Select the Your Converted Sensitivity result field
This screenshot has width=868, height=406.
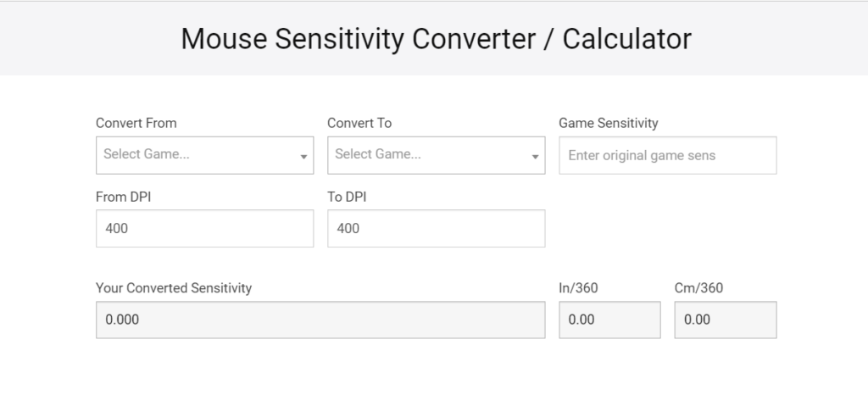coord(320,320)
